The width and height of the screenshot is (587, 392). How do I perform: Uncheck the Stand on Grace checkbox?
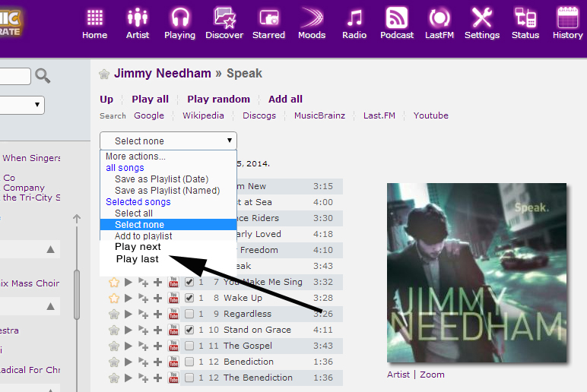189,330
